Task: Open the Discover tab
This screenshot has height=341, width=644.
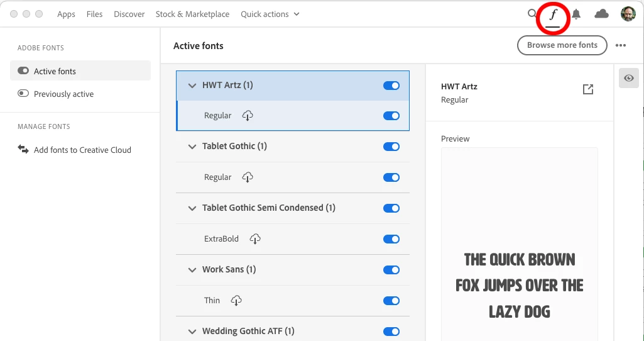Action: pyautogui.click(x=129, y=14)
